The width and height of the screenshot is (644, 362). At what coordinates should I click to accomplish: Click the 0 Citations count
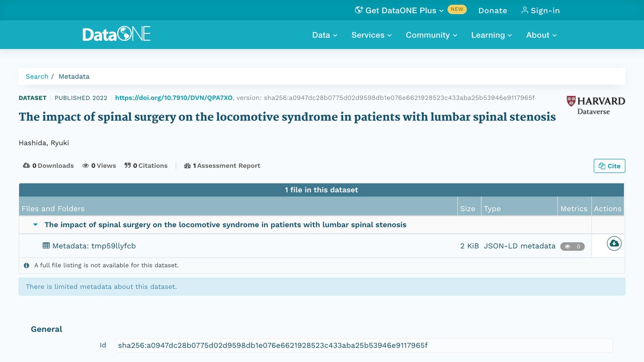(146, 165)
